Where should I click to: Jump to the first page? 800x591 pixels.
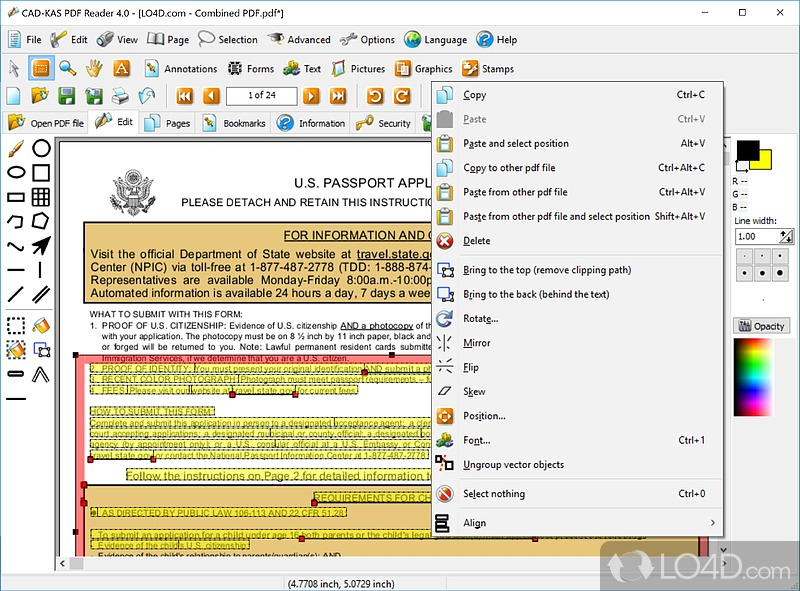[185, 96]
